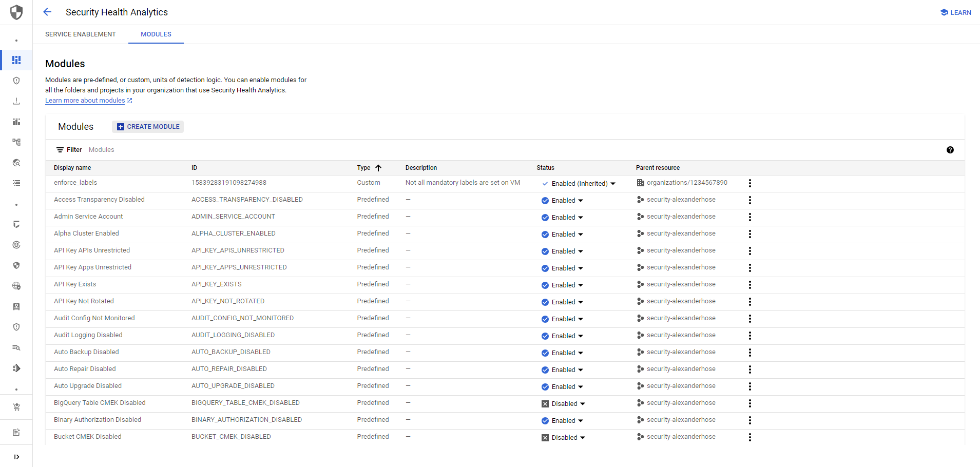The height and width of the screenshot is (467, 980).
Task: Click the Filter Modules input field
Action: click(102, 149)
